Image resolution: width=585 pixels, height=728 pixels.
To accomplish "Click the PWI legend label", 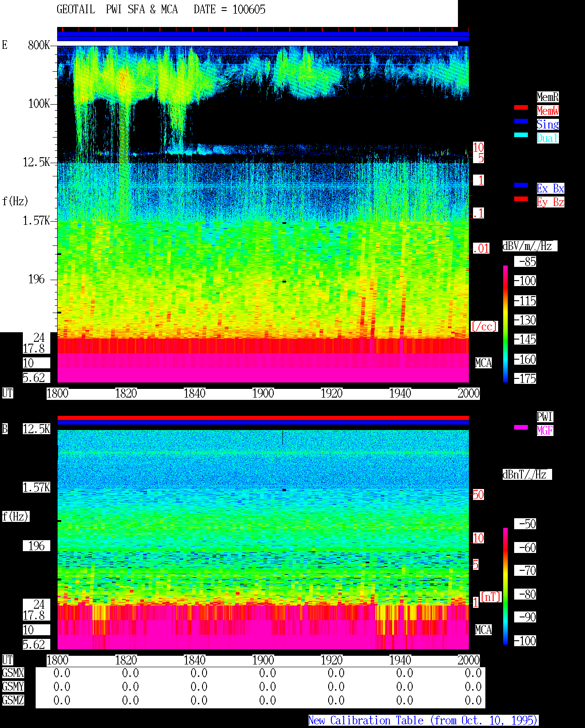I will point(545,417).
